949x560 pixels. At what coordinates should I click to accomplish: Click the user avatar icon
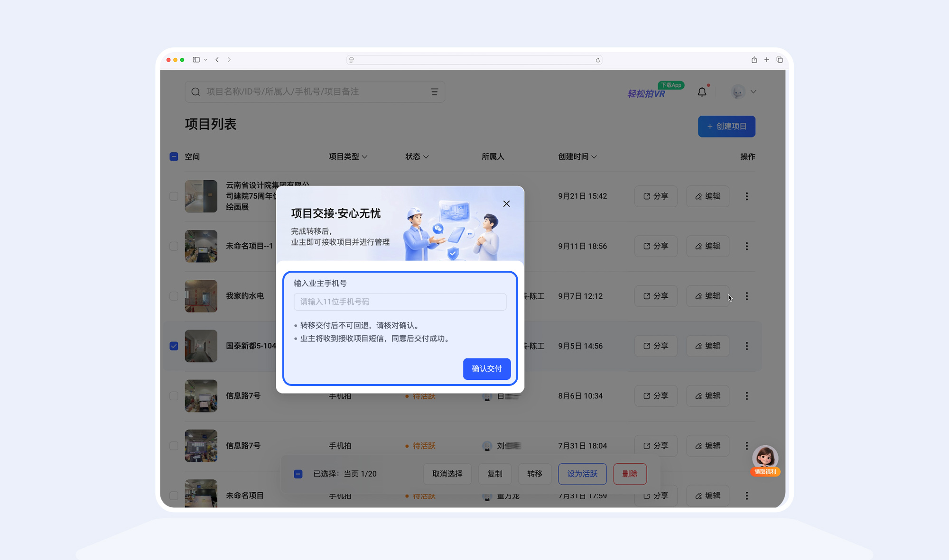point(738,92)
